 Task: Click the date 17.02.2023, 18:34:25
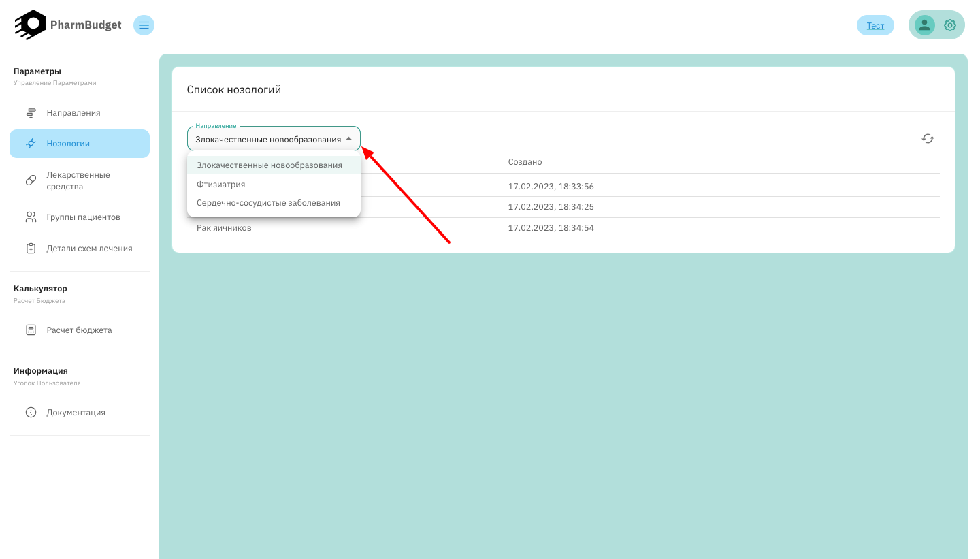[551, 207]
